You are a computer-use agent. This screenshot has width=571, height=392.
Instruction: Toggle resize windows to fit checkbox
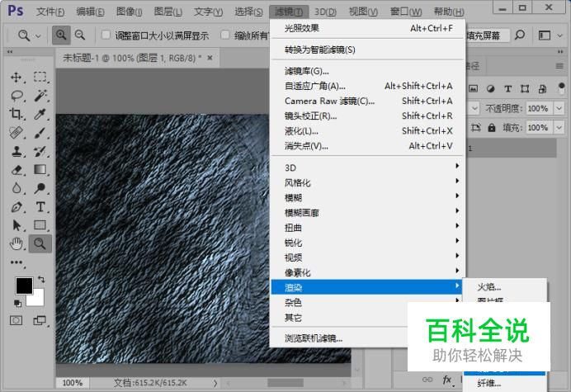tap(106, 35)
